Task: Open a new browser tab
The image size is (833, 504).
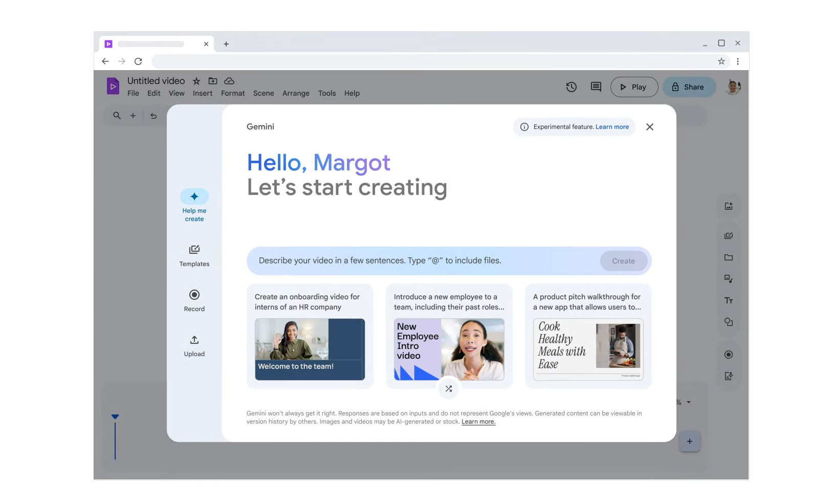Action: pos(226,44)
